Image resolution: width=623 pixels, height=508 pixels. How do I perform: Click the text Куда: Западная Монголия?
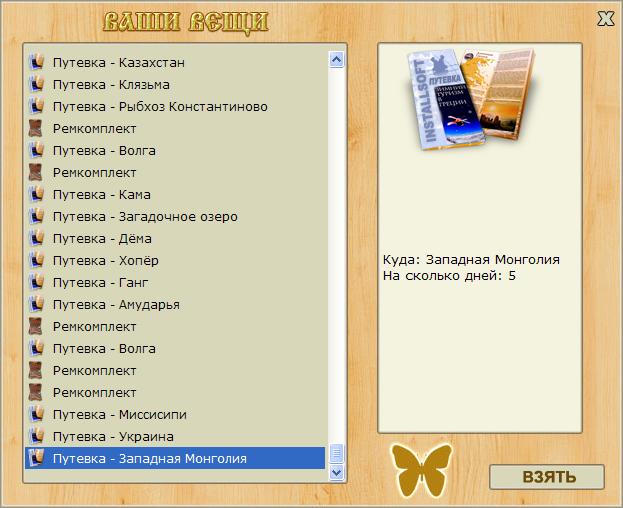click(471, 260)
